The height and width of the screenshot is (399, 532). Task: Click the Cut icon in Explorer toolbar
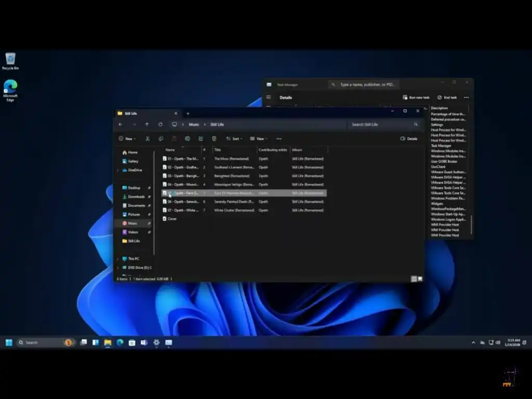(x=148, y=139)
